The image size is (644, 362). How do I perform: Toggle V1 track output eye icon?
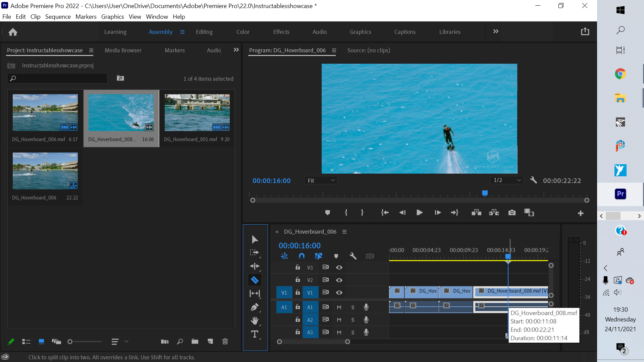(339, 293)
